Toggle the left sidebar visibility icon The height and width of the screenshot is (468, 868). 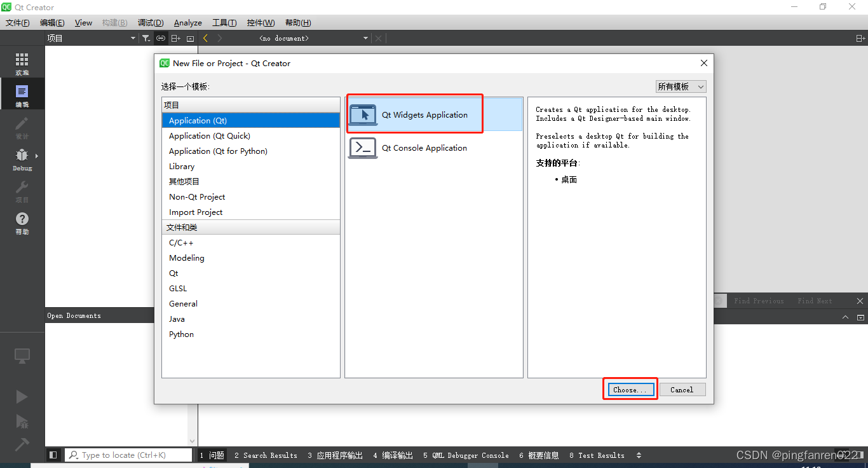(53, 455)
